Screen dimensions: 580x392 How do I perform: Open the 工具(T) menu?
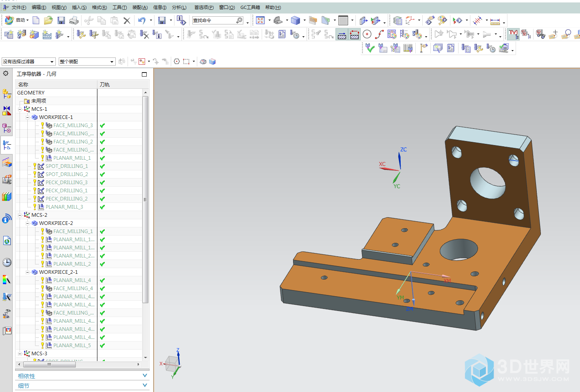(x=119, y=7)
